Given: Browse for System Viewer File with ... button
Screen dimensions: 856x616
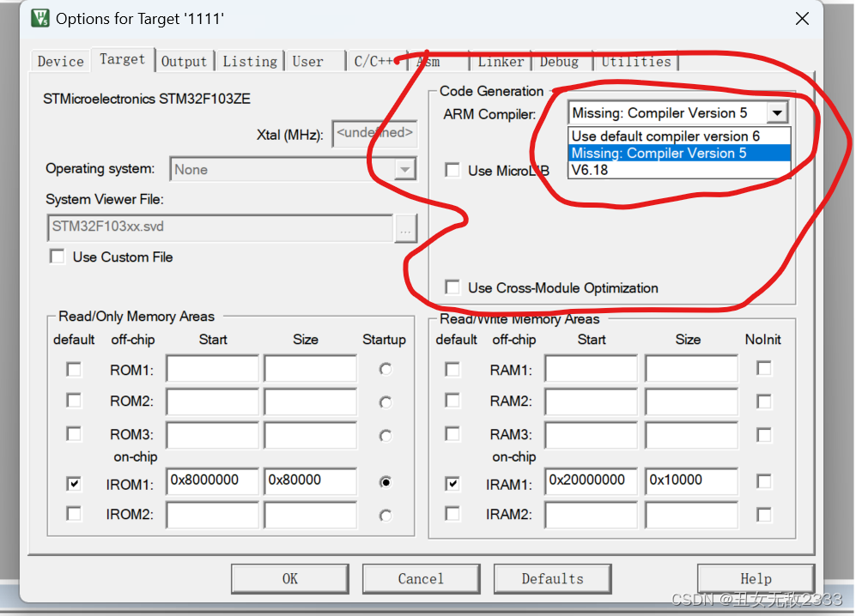Looking at the screenshot, I should pos(405,228).
